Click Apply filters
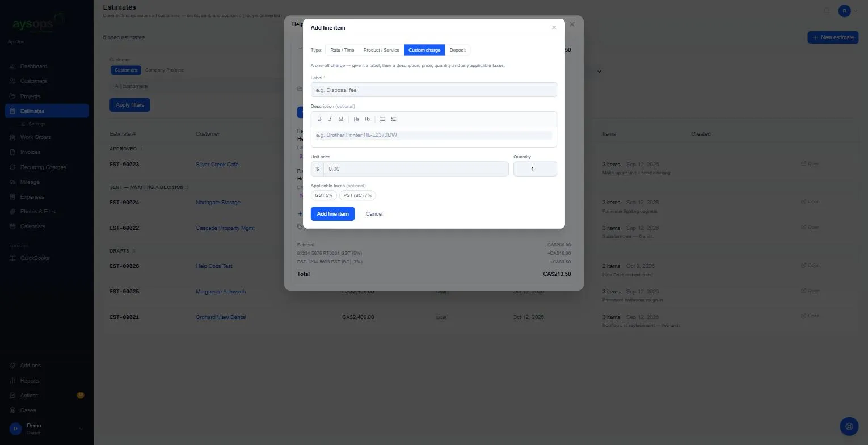 click(130, 105)
